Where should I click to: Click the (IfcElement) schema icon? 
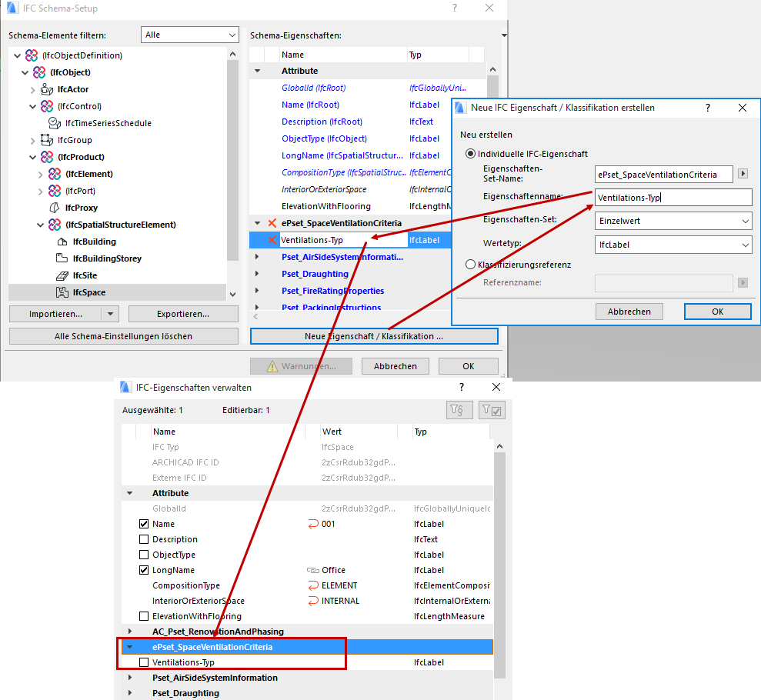[x=55, y=174]
